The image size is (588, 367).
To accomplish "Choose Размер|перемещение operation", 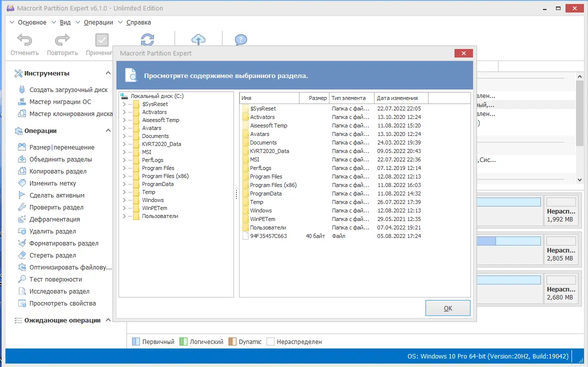I will pos(56,147).
